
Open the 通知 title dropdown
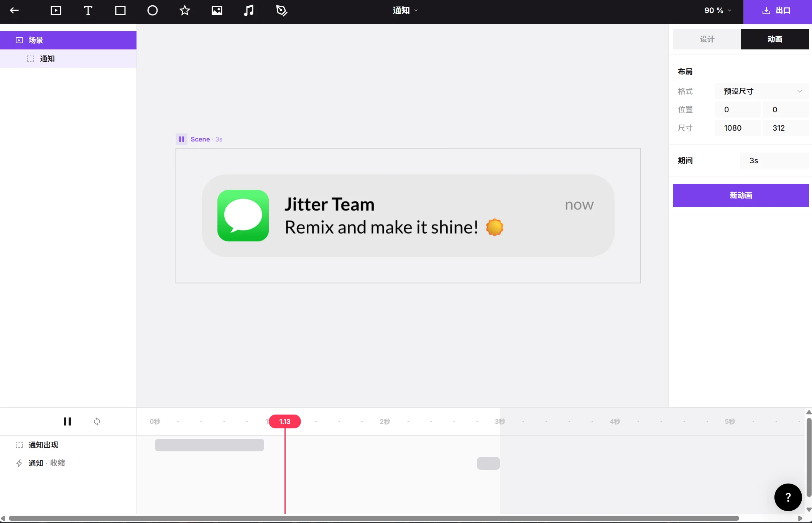pos(404,10)
